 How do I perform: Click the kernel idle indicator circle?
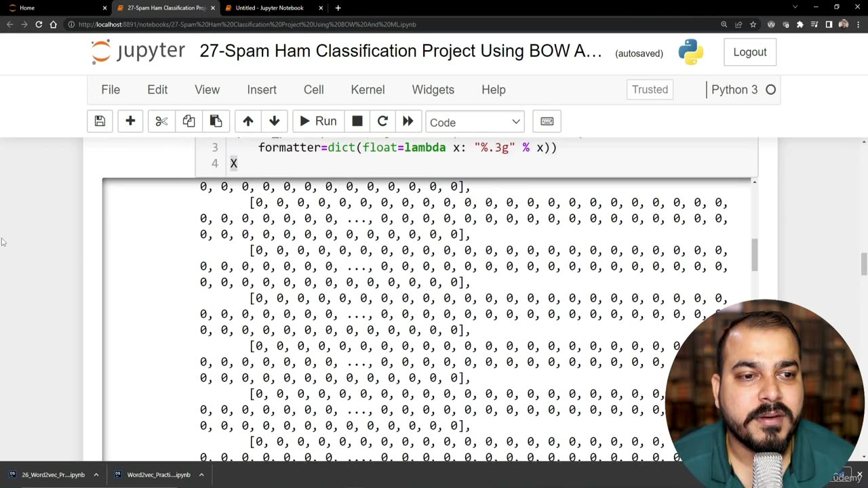coord(770,89)
